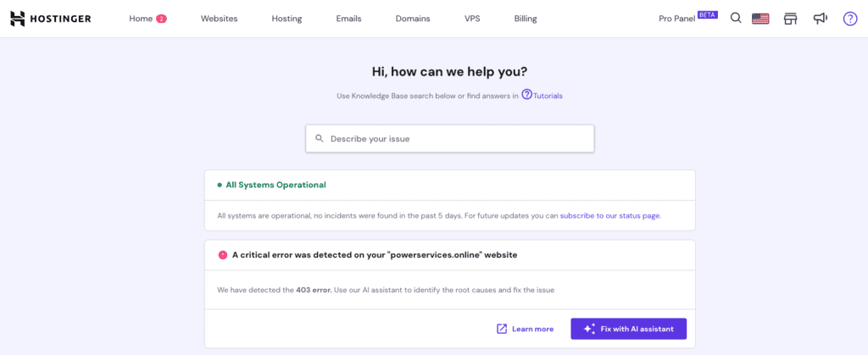Image resolution: width=868 pixels, height=355 pixels.
Task: Click Learn more about the error
Action: (526, 329)
